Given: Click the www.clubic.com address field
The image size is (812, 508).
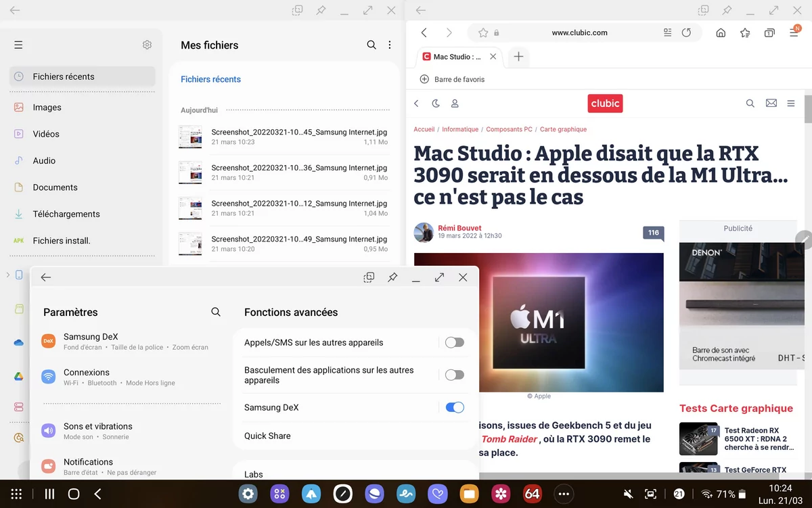Looking at the screenshot, I should coord(579,32).
